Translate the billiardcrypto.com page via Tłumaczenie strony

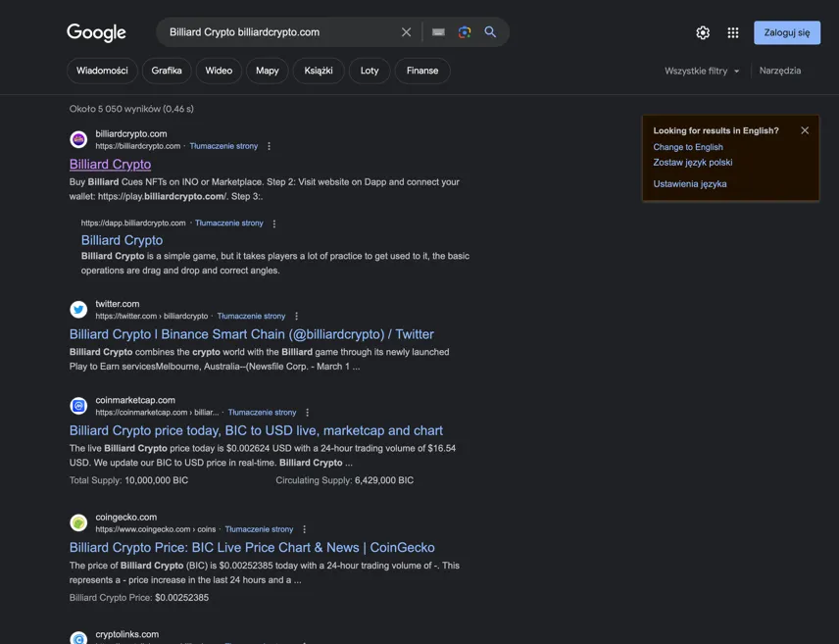223,146
